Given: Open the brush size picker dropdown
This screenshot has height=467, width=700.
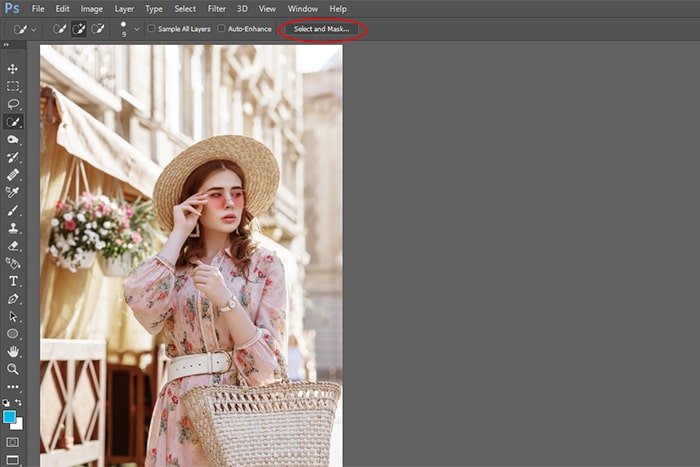Looking at the screenshot, I should [x=137, y=29].
